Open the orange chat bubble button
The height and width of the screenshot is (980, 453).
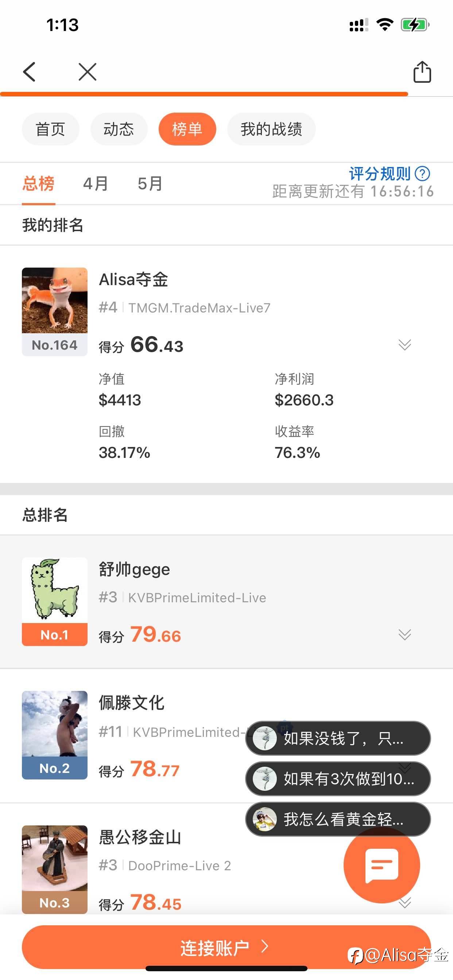(382, 865)
